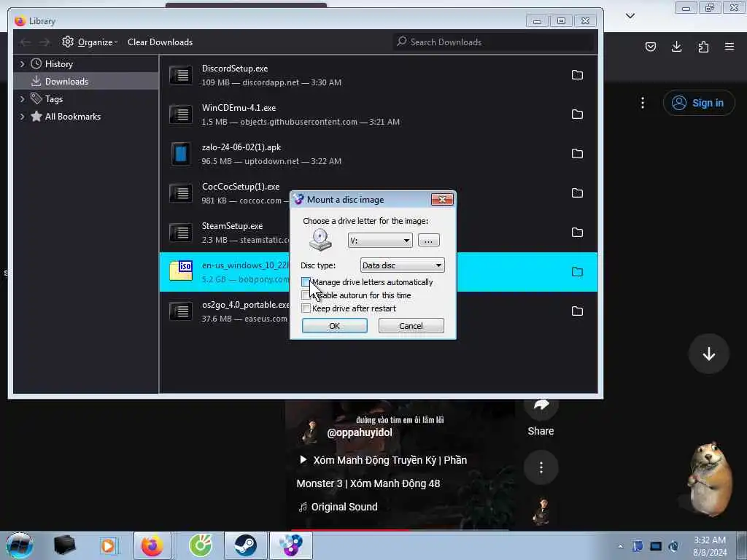The height and width of the screenshot is (560, 747).
Task: Enable Keep drive after restart
Action: [306, 308]
